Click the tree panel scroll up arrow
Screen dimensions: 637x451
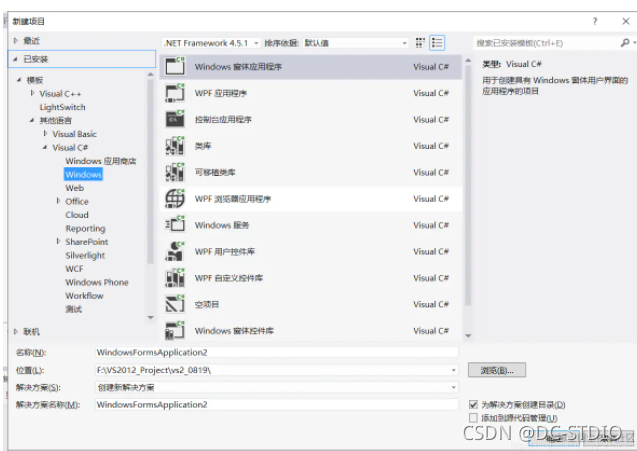pos(150,74)
